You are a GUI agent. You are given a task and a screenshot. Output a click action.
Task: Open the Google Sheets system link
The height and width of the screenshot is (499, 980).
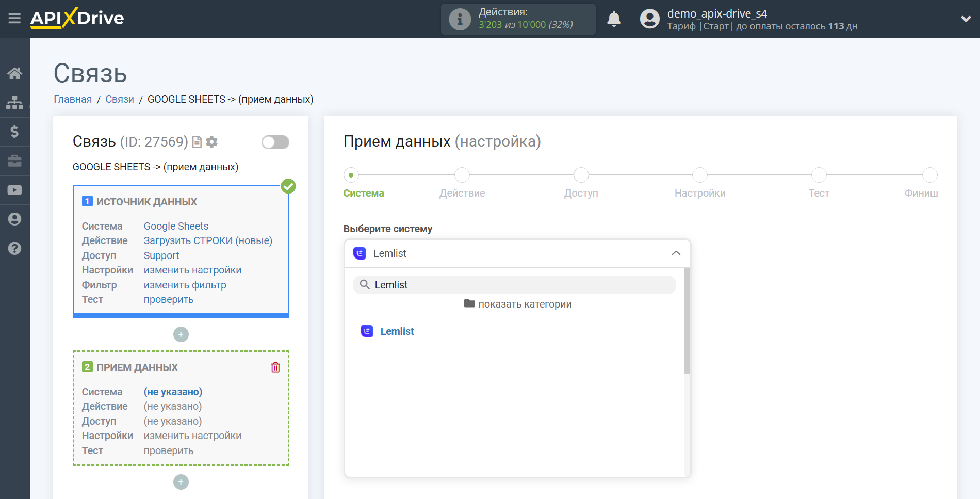176,226
